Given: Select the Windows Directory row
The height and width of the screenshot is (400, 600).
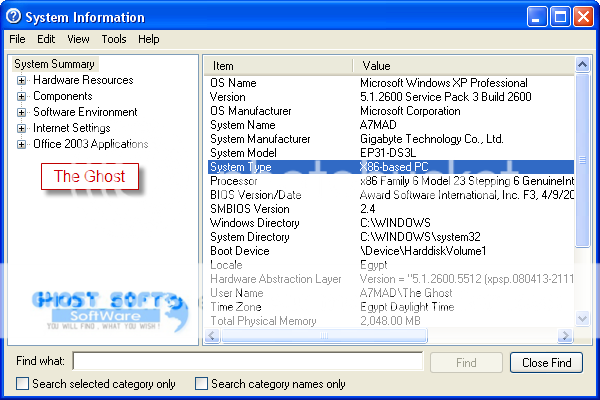Looking at the screenshot, I should pyautogui.click(x=391, y=223).
